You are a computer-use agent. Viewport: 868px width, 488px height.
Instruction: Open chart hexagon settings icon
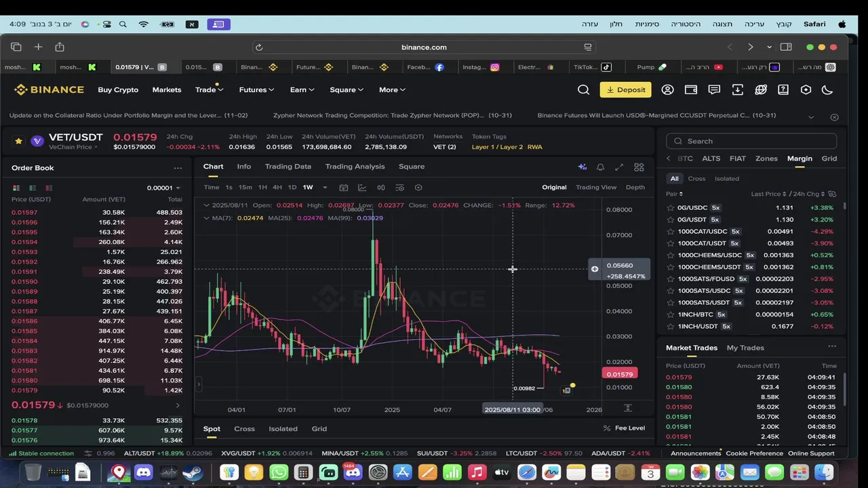418,188
